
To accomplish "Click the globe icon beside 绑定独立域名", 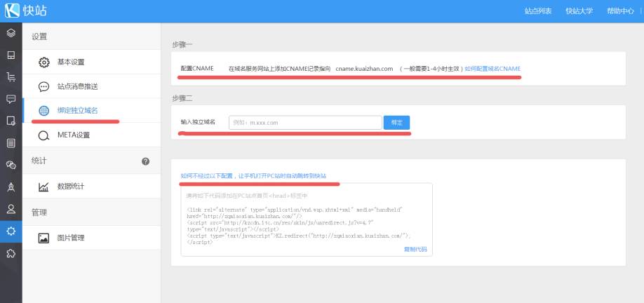I will pos(43,111).
